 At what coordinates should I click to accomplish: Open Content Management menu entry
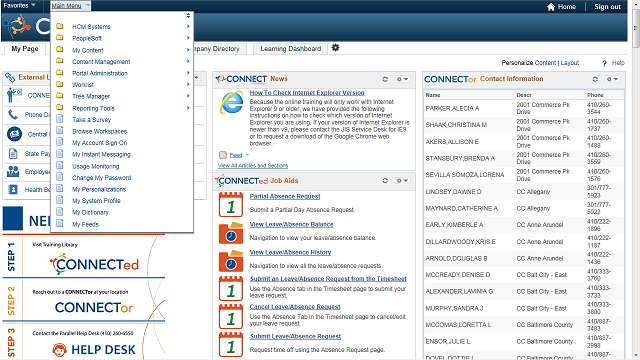101,62
